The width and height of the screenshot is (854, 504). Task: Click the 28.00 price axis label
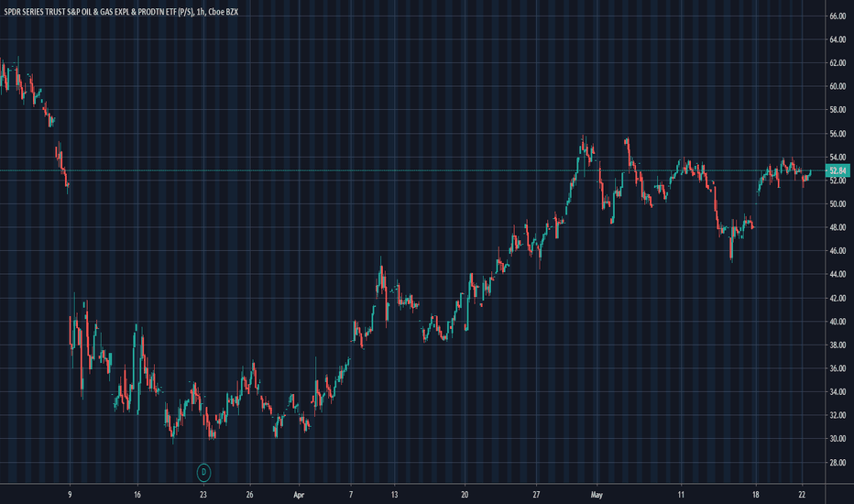(838, 463)
